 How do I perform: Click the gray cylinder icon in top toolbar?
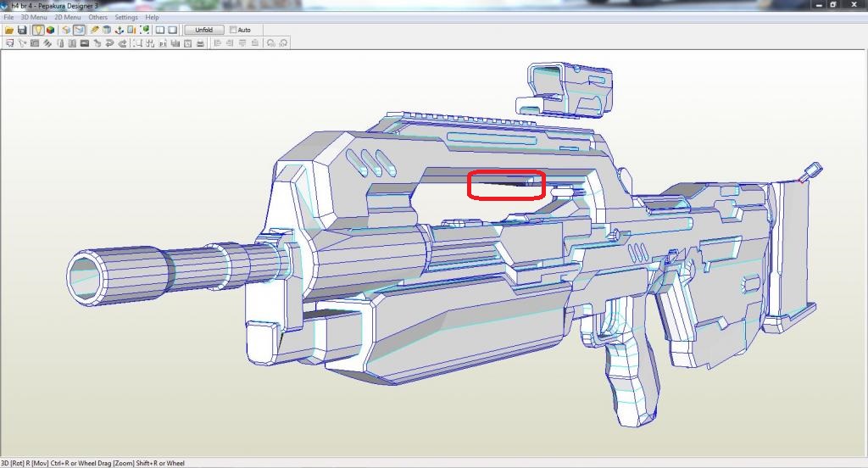pyautogui.click(x=107, y=30)
